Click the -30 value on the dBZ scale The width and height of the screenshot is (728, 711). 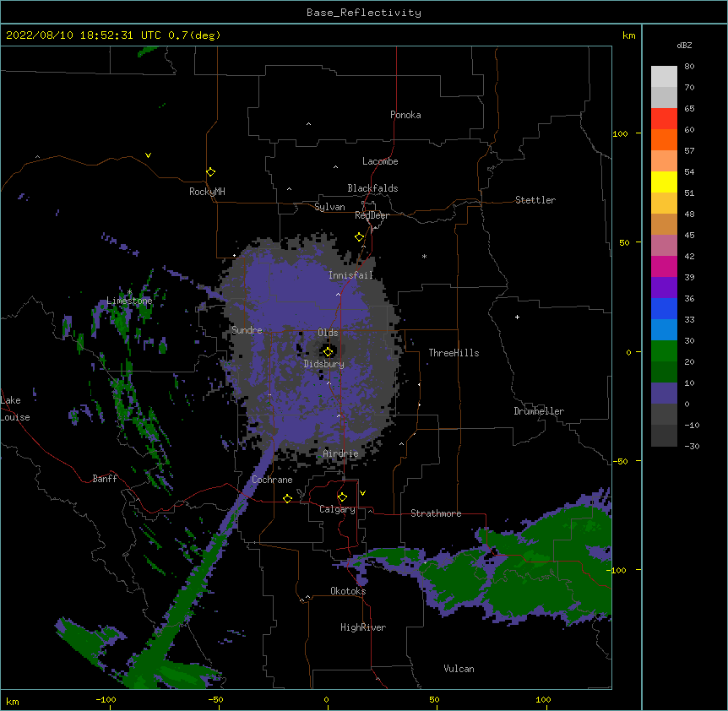click(692, 446)
